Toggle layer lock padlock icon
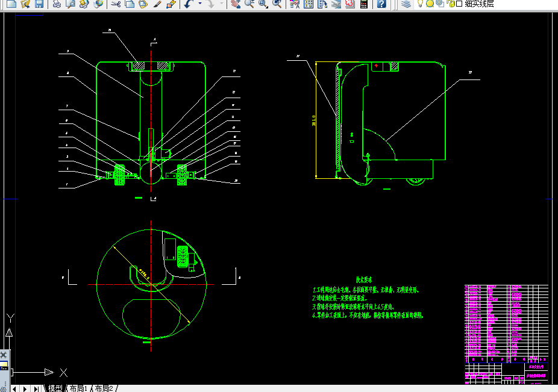558x392 pixels. [x=451, y=4]
